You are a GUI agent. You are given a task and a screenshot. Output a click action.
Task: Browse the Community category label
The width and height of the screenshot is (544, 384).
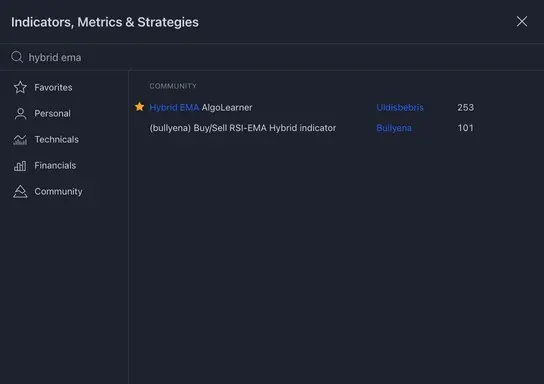(x=58, y=191)
